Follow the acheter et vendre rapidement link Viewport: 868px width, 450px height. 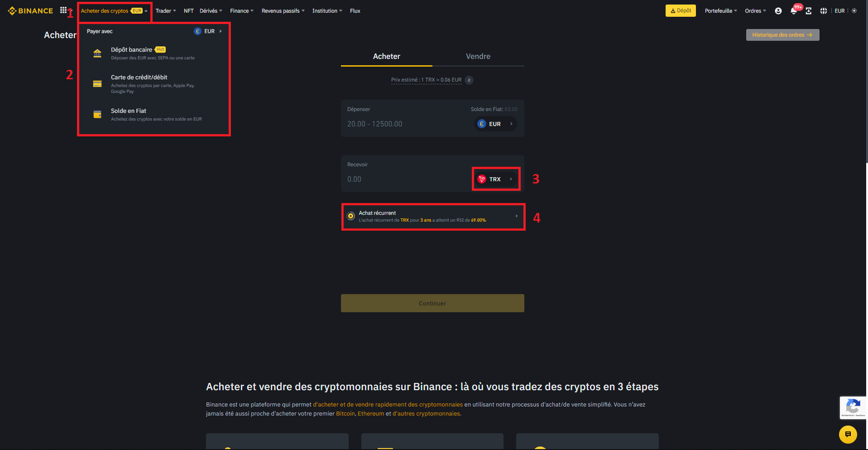point(388,405)
